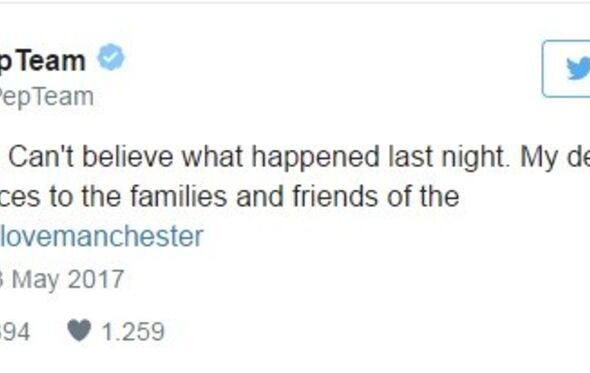Open the PepTeam handle link
The width and height of the screenshot is (590, 373).
[46, 97]
